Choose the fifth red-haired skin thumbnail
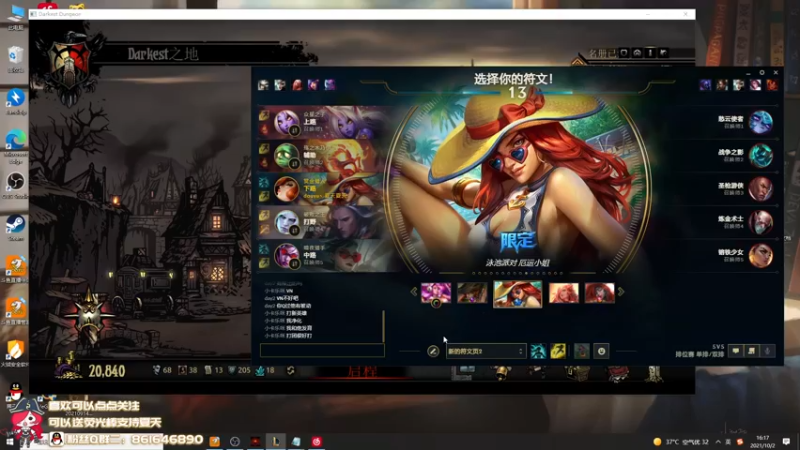The height and width of the screenshot is (450, 800). (599, 293)
